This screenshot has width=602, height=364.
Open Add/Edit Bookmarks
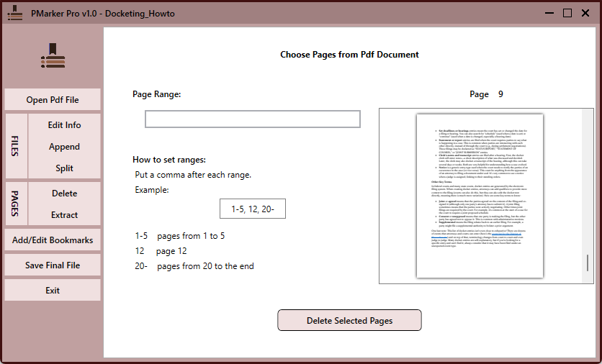[x=53, y=240]
